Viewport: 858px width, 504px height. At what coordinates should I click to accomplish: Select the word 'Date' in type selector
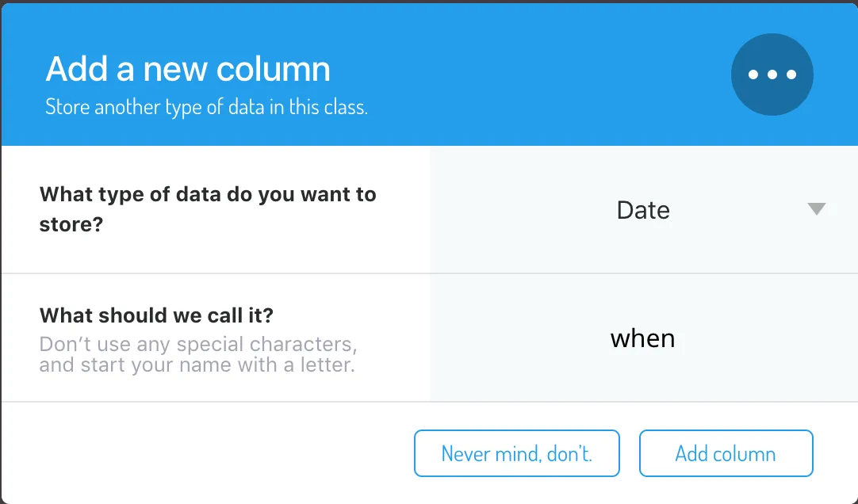(x=643, y=210)
